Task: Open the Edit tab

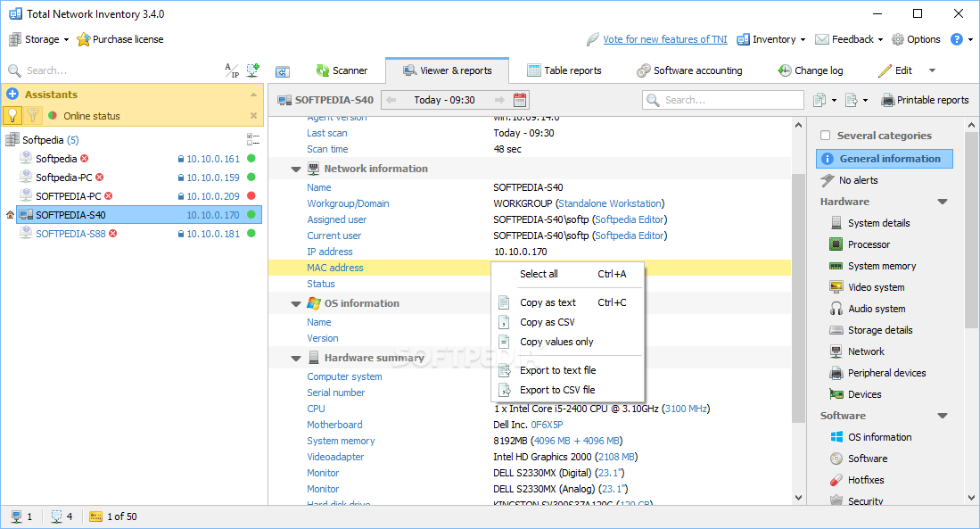Action: (x=895, y=70)
